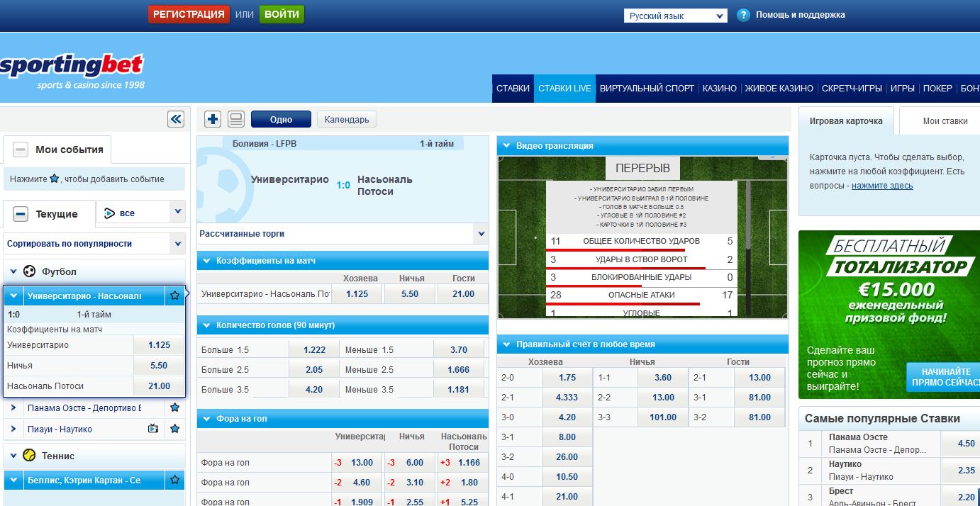Screen dimensions: 980x506
Task: Bet on Ничья match odds 5.50 in center
Action: coord(410,293)
